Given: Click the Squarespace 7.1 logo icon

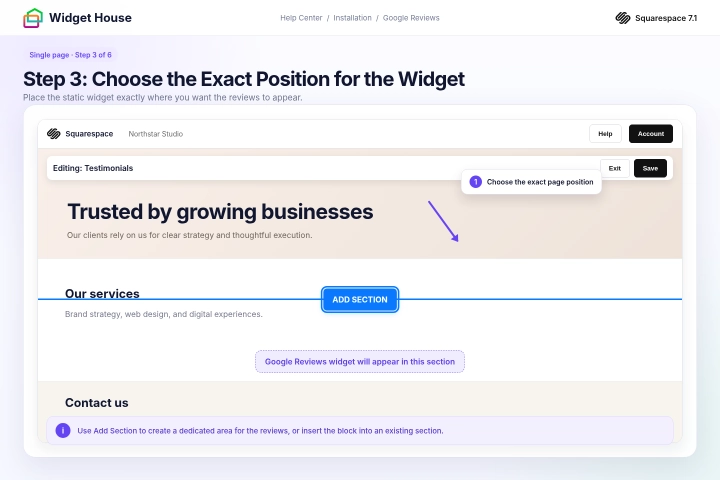Looking at the screenshot, I should click(x=623, y=18).
